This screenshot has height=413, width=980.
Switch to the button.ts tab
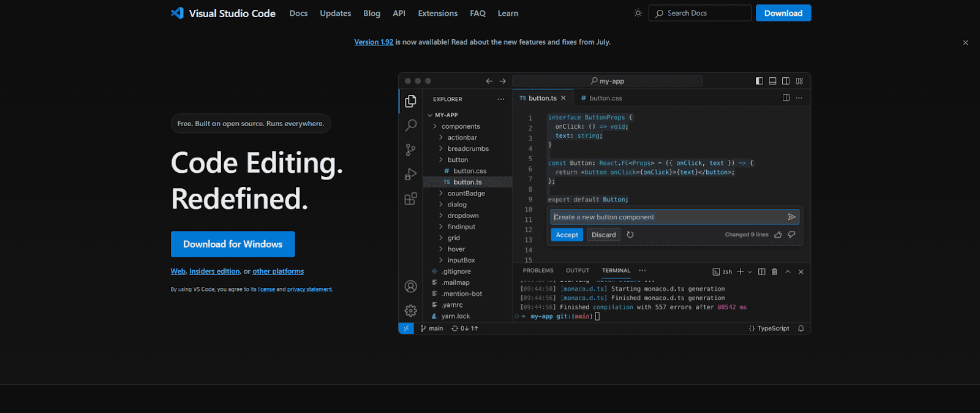click(543, 98)
